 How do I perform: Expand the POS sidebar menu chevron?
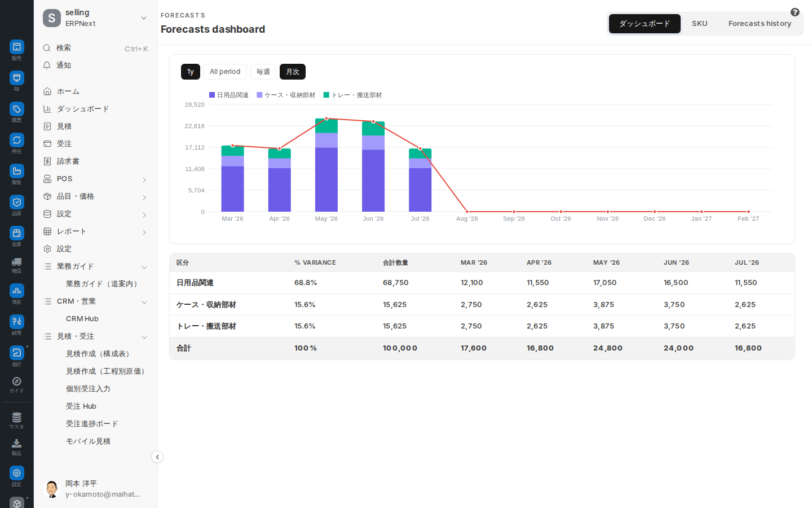coord(144,180)
